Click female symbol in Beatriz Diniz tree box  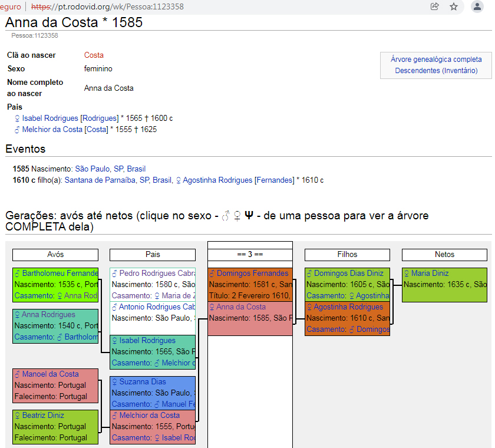(x=17, y=416)
